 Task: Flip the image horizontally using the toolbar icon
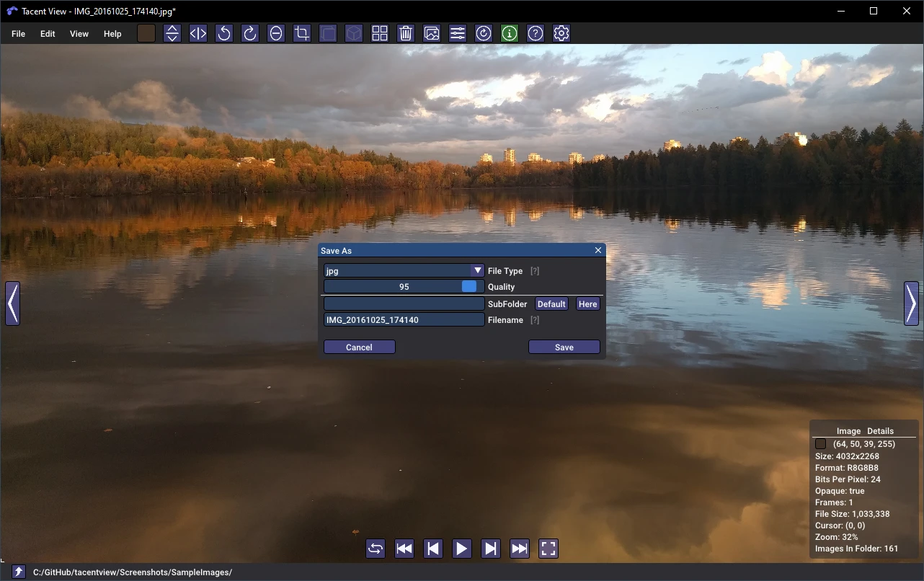(x=198, y=33)
